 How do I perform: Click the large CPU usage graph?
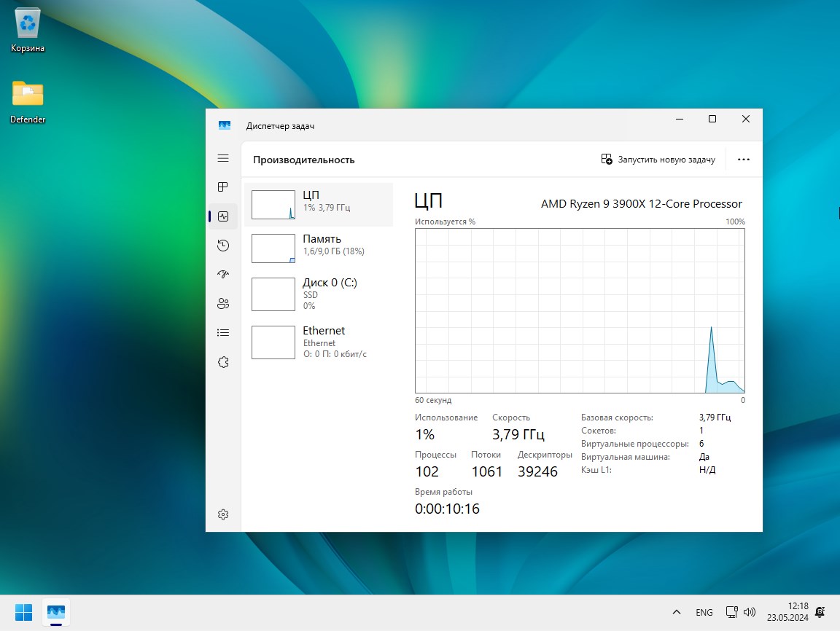tap(580, 310)
